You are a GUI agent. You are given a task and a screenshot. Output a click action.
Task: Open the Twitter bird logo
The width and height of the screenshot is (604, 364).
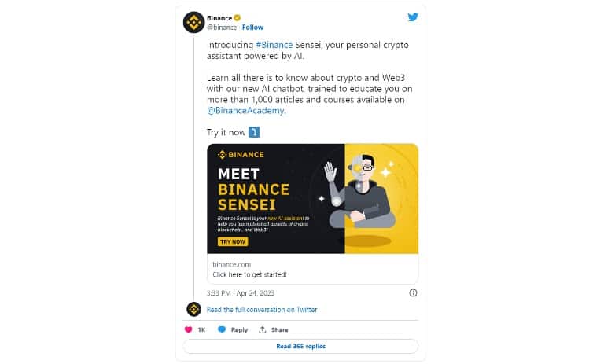(413, 17)
